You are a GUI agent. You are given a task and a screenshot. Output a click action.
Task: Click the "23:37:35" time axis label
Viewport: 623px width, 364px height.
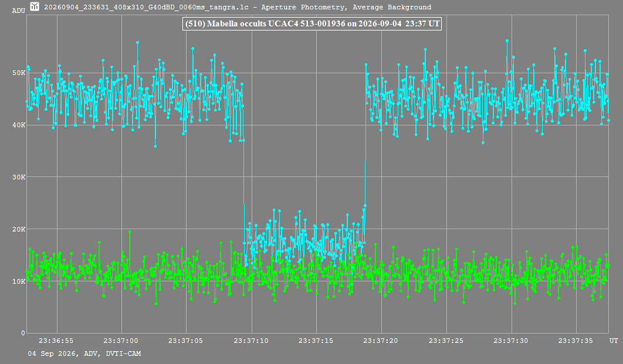pos(575,341)
